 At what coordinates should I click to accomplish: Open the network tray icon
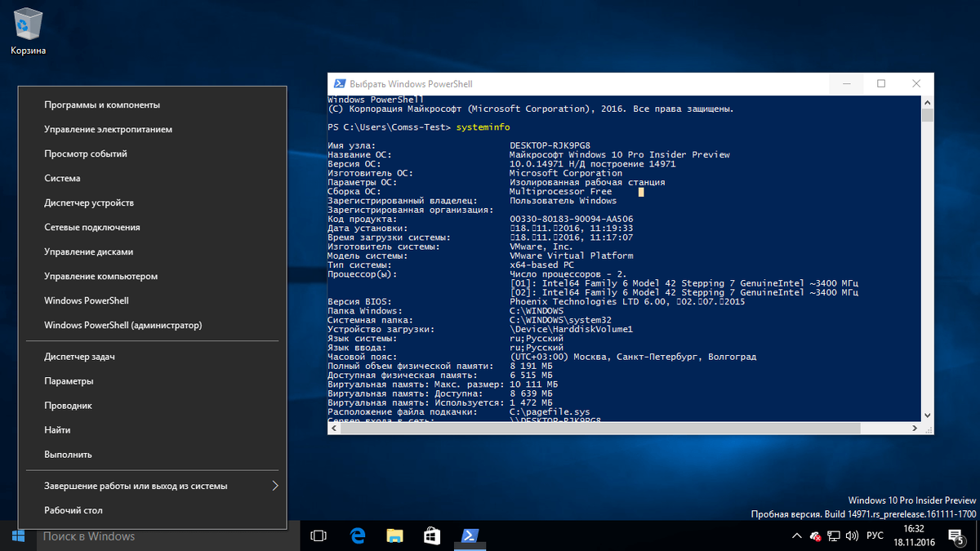[x=833, y=536]
